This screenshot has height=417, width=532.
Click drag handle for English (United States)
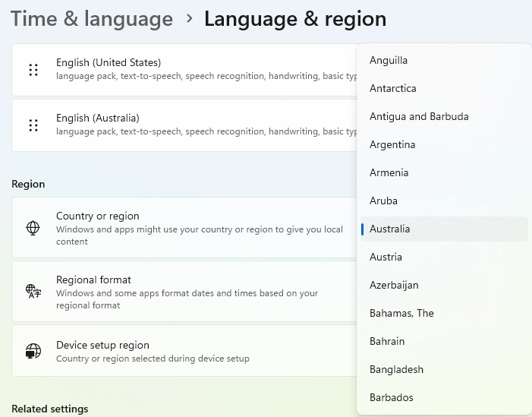(x=33, y=70)
